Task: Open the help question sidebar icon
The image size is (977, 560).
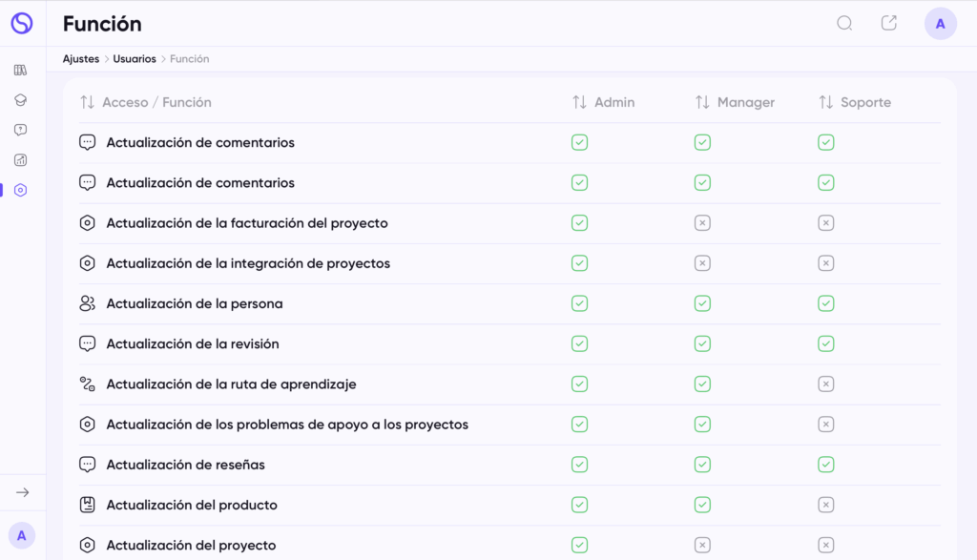Action: [x=21, y=130]
